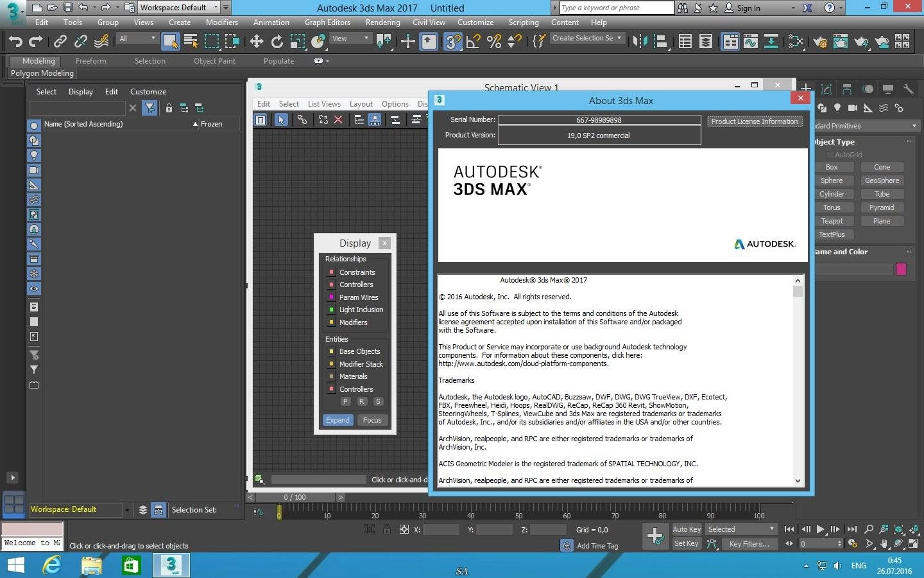Open the Create Selection Set dropdown

pyautogui.click(x=587, y=39)
